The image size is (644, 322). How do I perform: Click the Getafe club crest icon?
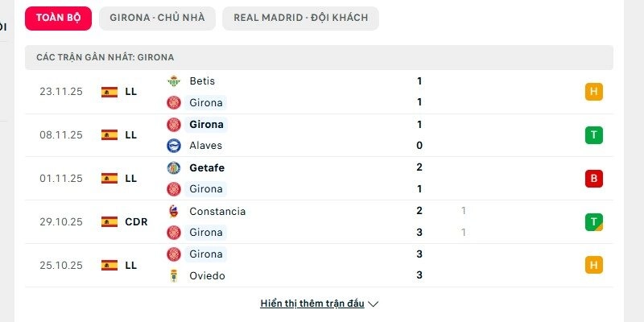173,168
